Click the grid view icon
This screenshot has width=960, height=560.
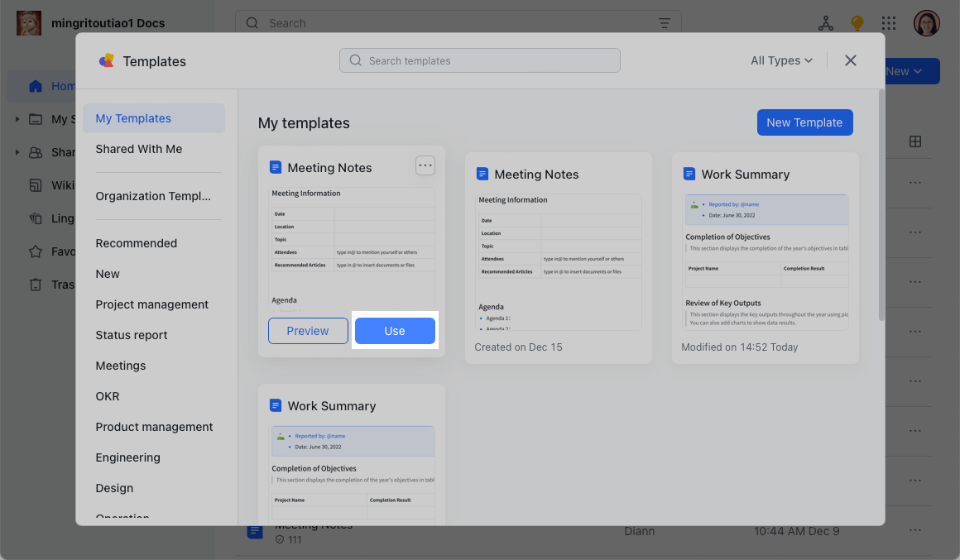pos(914,141)
